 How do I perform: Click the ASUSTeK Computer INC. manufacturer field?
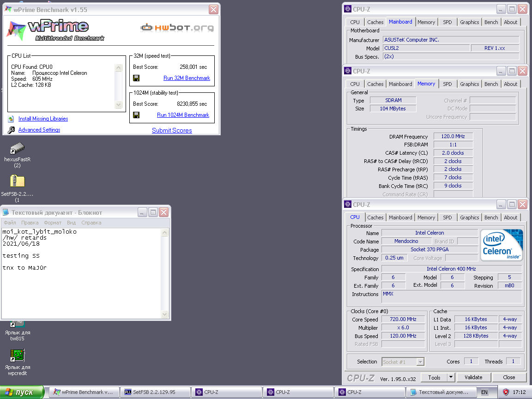click(451, 40)
